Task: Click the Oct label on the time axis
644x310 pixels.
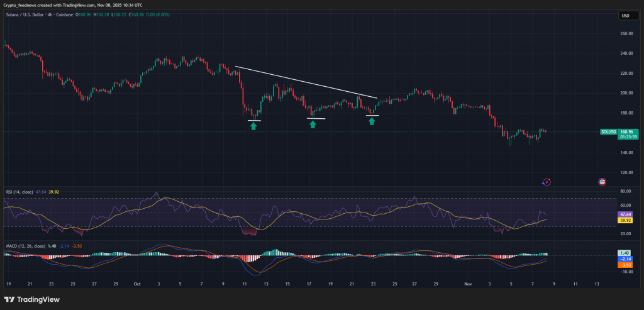Action: 137,284
